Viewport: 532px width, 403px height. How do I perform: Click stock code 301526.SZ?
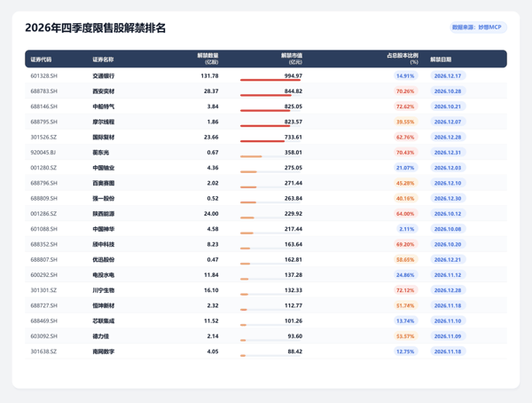[43, 137]
